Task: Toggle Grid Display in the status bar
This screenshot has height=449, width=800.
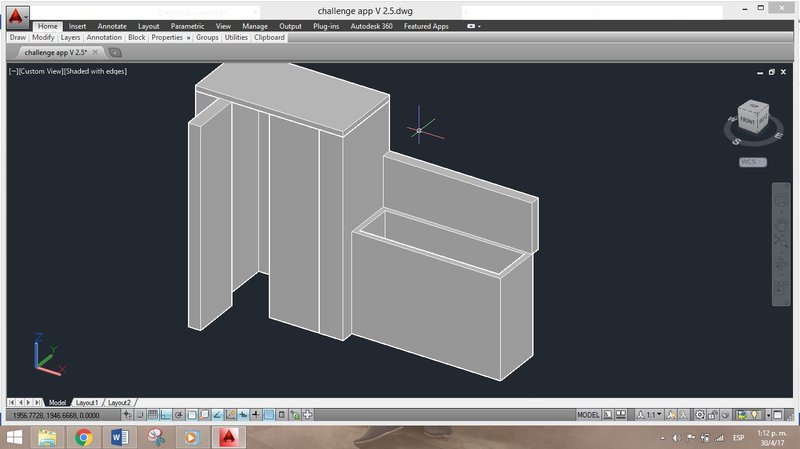Action: pos(152,414)
